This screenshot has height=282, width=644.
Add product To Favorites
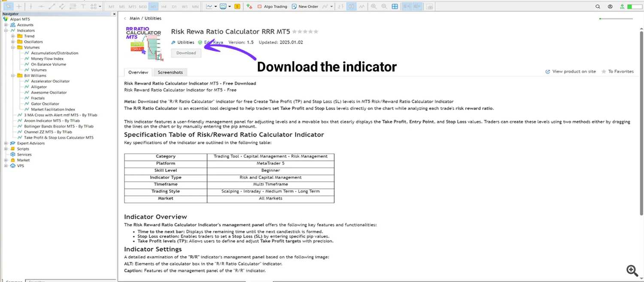pos(617,71)
